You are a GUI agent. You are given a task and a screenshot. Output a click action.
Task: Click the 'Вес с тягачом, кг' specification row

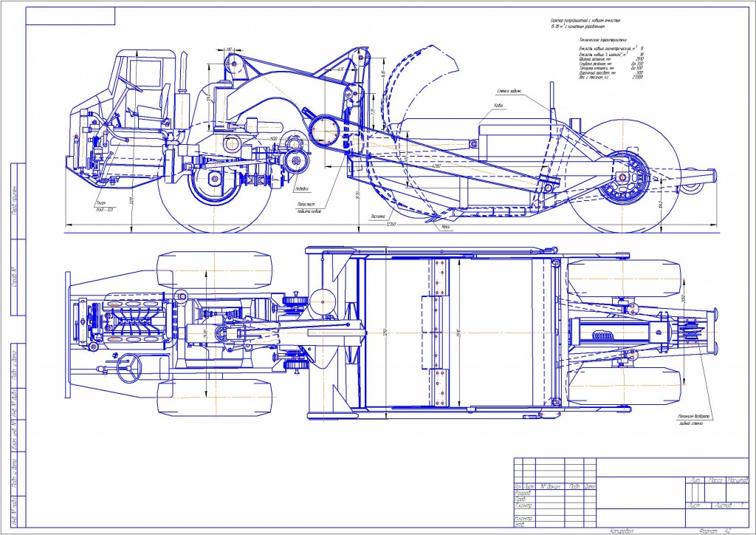point(611,77)
